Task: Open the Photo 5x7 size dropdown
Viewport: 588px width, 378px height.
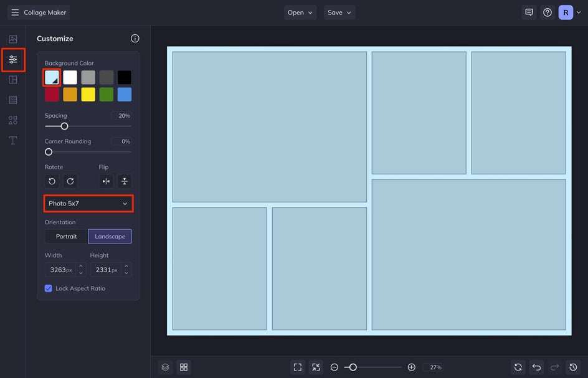Action: click(x=88, y=204)
